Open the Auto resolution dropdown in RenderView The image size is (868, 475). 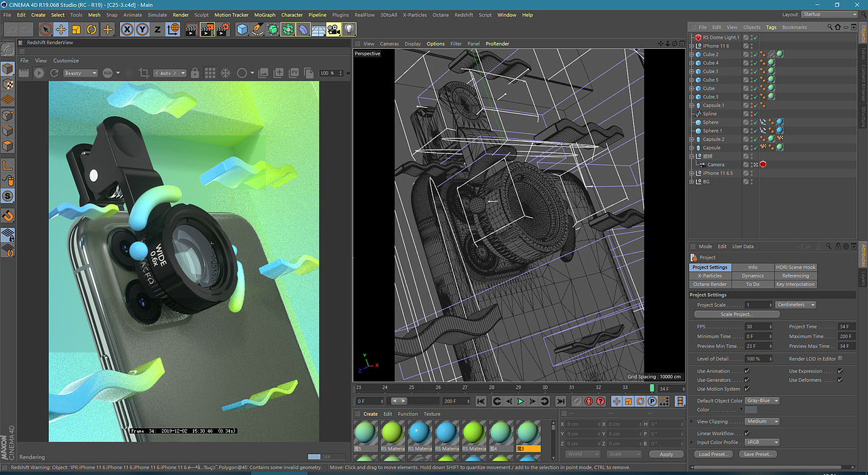click(171, 73)
